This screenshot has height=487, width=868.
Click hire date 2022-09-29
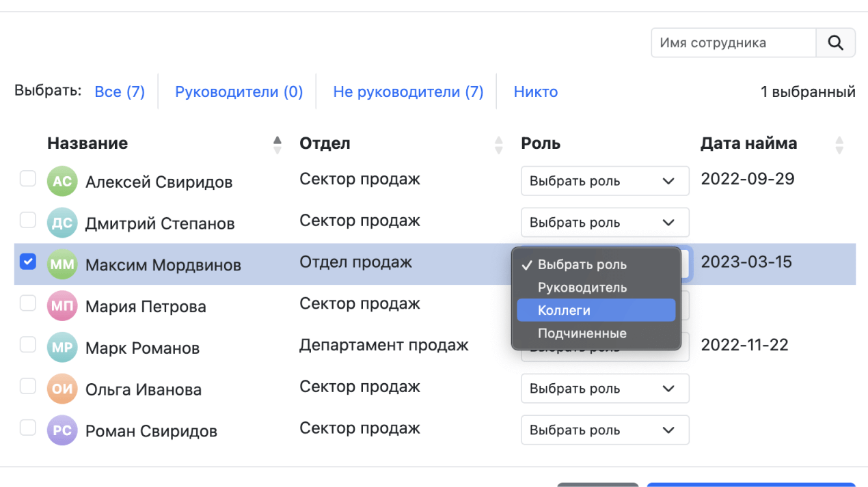click(748, 179)
